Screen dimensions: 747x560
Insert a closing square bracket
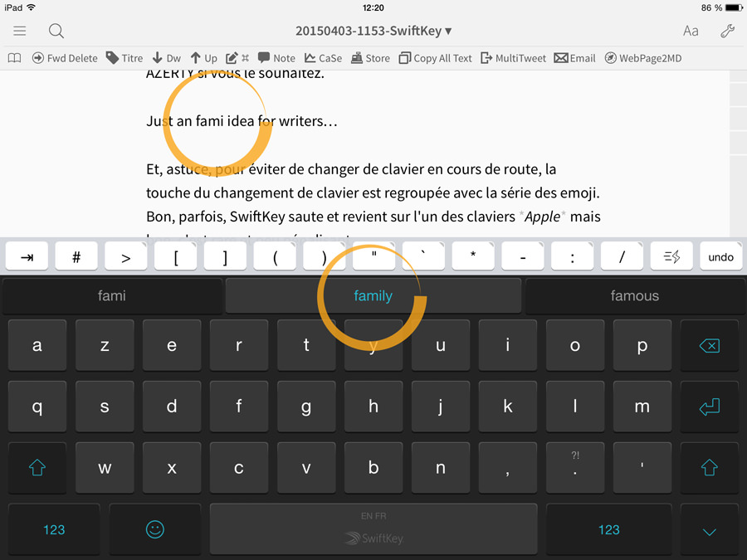225,256
